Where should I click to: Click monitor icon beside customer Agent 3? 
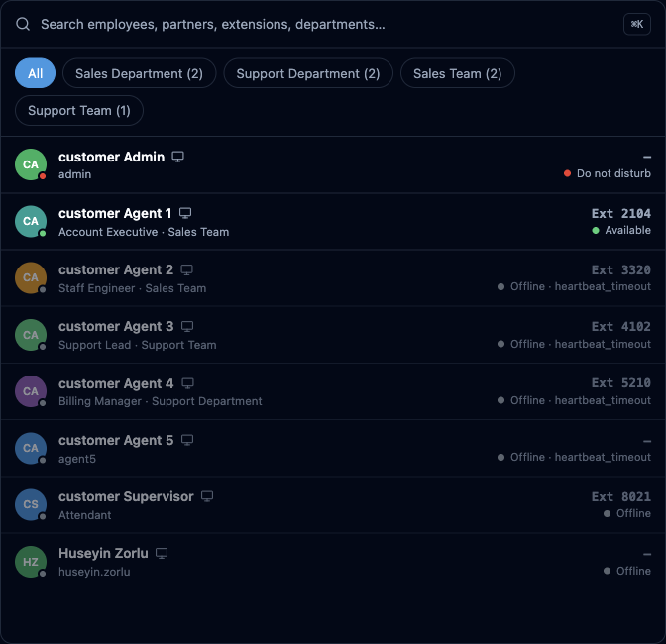coord(187,326)
